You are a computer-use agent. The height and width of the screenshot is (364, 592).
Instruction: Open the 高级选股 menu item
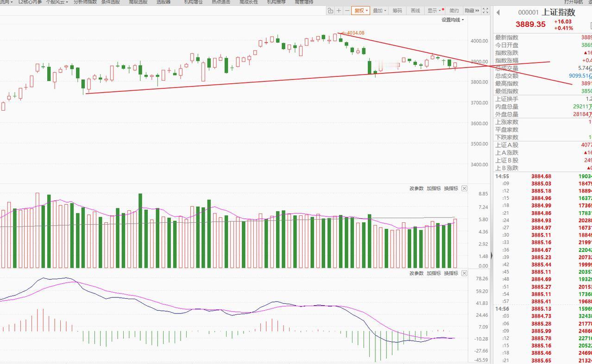[x=138, y=2]
